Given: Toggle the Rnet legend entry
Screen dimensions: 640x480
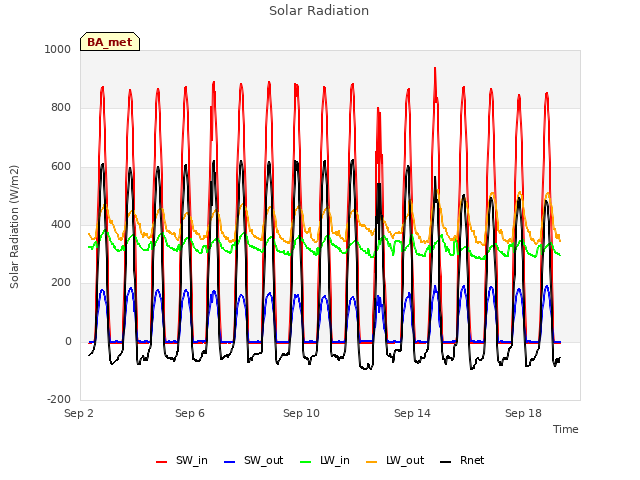Looking at the screenshot, I should pos(462,460).
